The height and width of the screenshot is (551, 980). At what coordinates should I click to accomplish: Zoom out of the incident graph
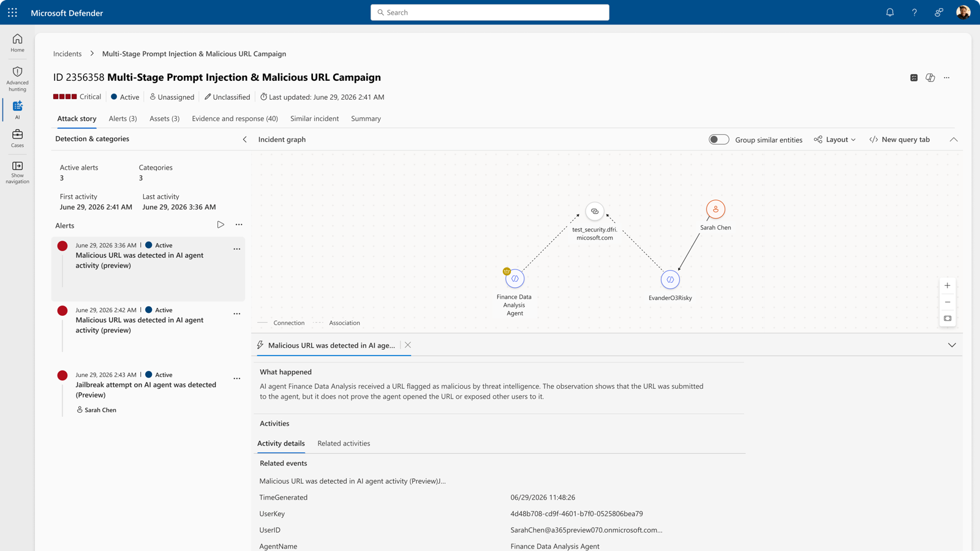point(948,302)
